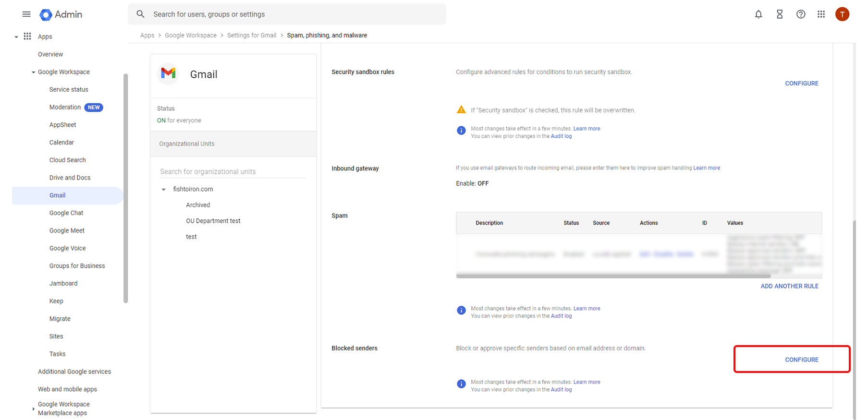
Task: Select Drive and Docs in sidebar
Action: pos(70,178)
